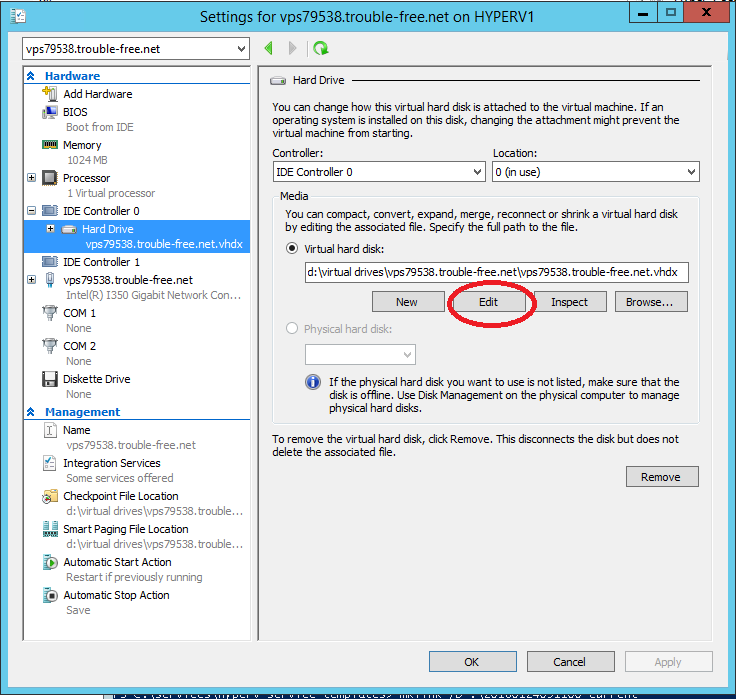Viewport: 736px width, 699px height.
Task: Click the Hard Drive icon in tree
Action: tap(69, 230)
